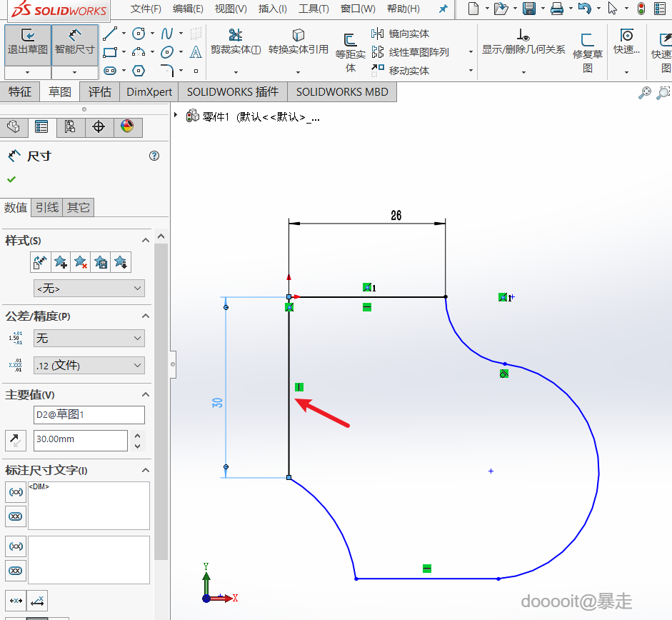Image resolution: width=672 pixels, height=620 pixels.
Task: Open precision .12 (文件) dropdown
Action: (89, 365)
